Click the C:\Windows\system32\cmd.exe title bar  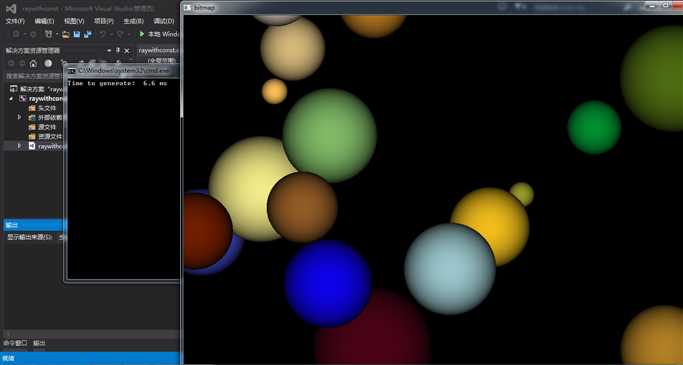click(122, 71)
